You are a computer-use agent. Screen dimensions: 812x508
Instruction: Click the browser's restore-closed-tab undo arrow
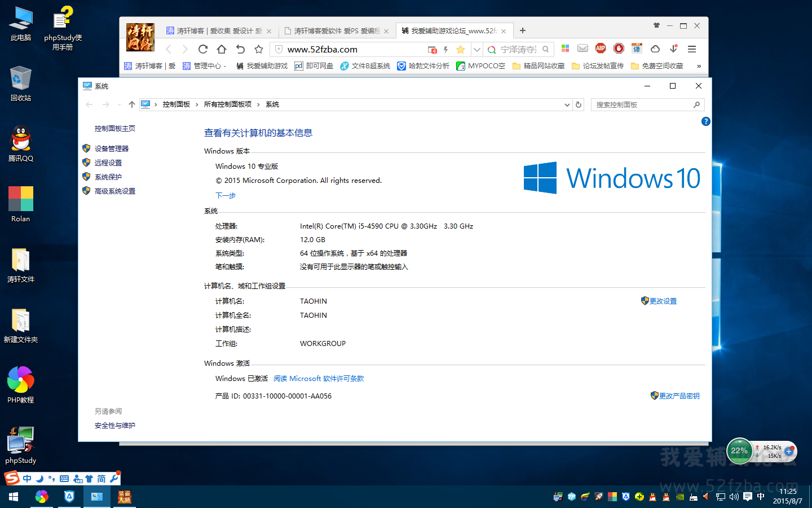click(240, 49)
